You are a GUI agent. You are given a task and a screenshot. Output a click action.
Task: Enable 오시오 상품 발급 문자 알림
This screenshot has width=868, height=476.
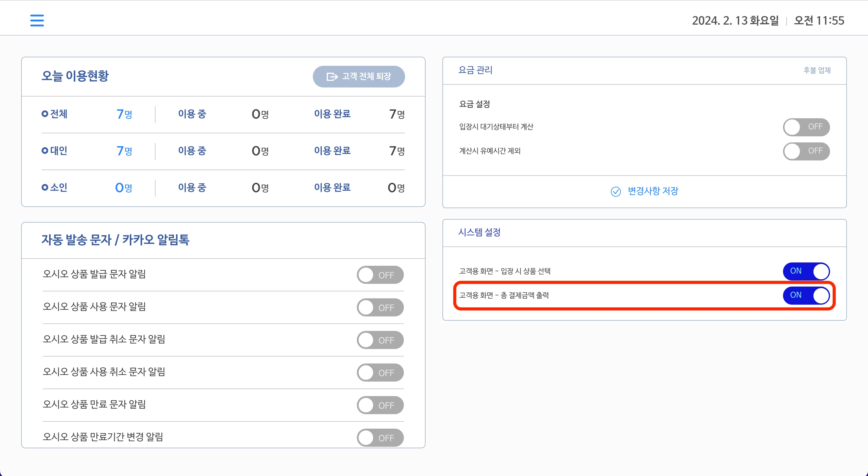point(380,275)
